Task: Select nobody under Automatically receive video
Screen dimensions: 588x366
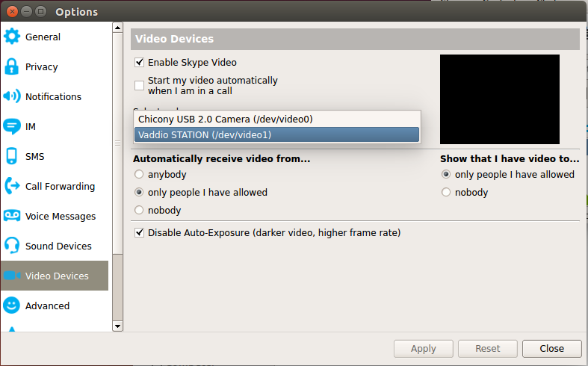Action: point(139,210)
